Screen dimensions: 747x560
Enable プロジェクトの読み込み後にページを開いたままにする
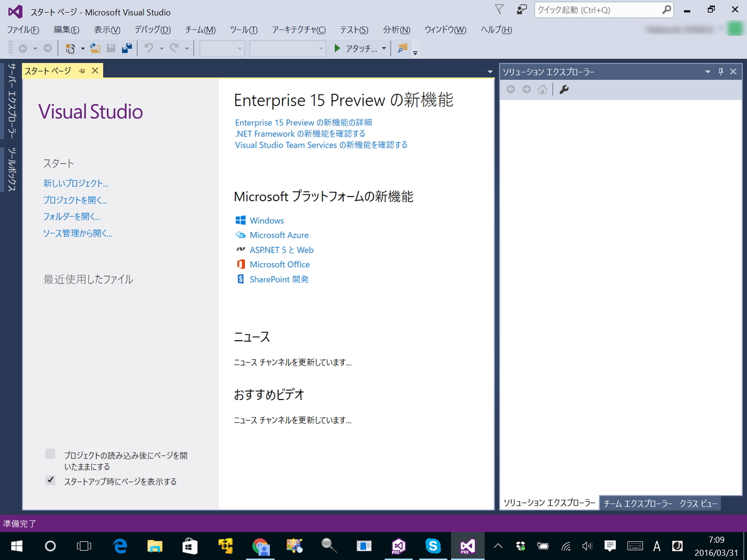50,453
